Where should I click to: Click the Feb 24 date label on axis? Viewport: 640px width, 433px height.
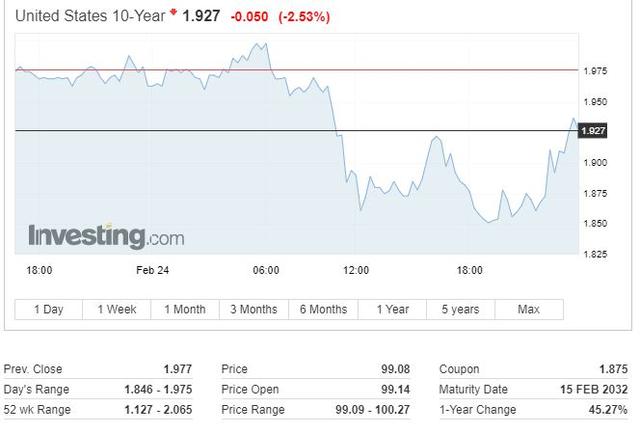[x=152, y=270]
